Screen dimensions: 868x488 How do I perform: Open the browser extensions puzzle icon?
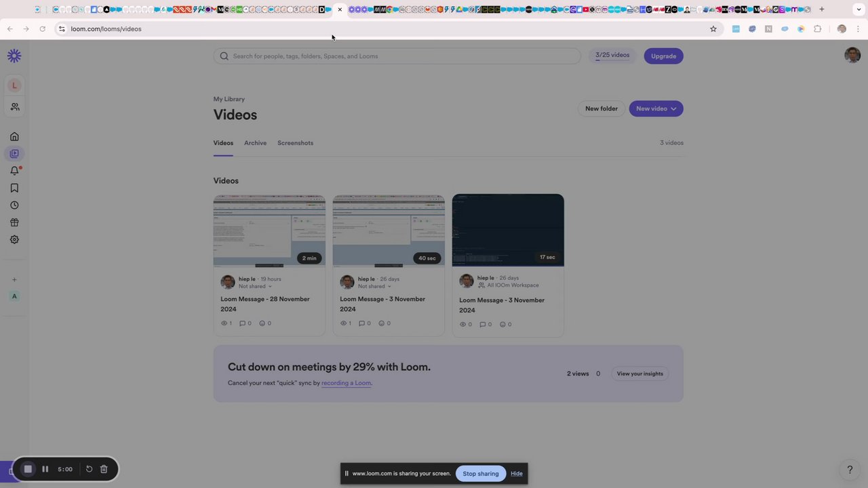818,29
